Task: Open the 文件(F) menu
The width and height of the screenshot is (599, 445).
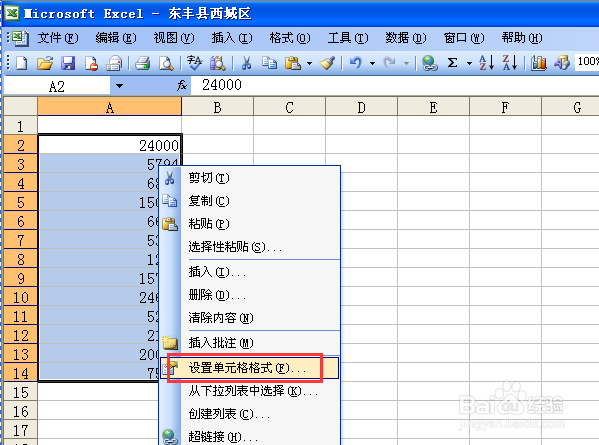Action: [58, 38]
